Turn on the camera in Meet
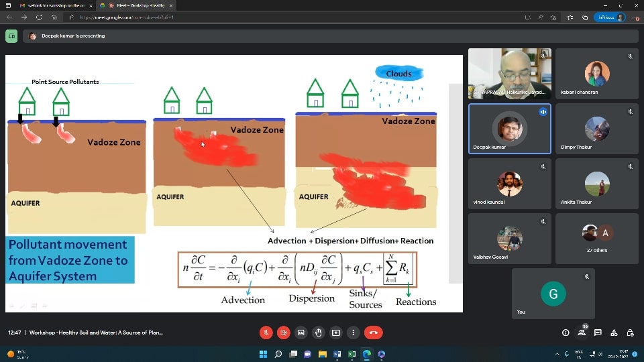644x362 pixels. pyautogui.click(x=283, y=333)
